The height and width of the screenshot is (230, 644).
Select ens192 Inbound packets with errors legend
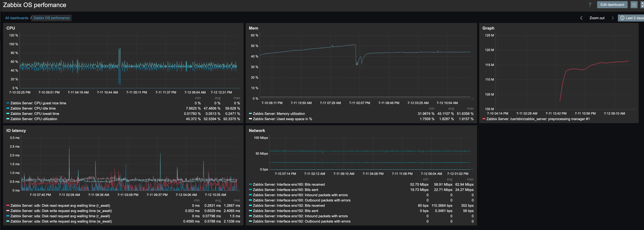pyautogui.click(x=300, y=216)
